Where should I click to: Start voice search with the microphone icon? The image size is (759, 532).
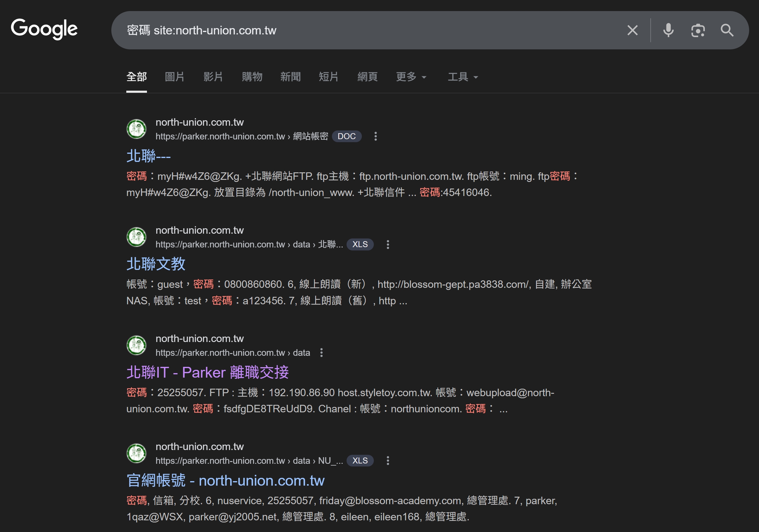pyautogui.click(x=668, y=31)
